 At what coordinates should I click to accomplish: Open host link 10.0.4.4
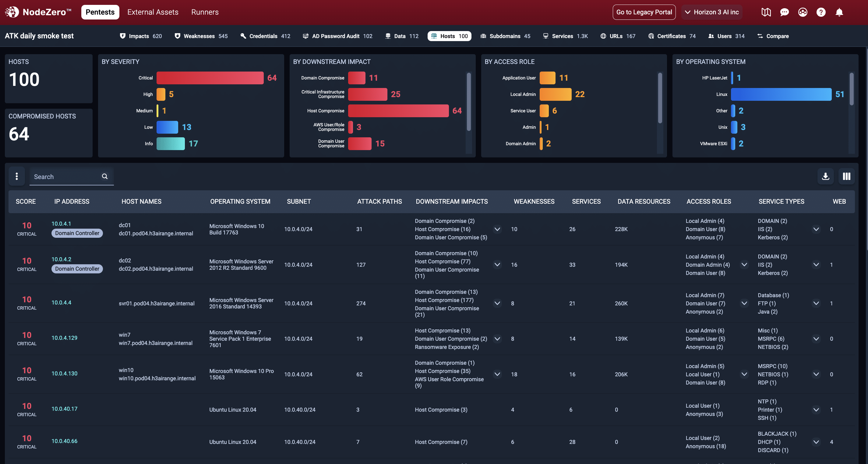point(61,303)
